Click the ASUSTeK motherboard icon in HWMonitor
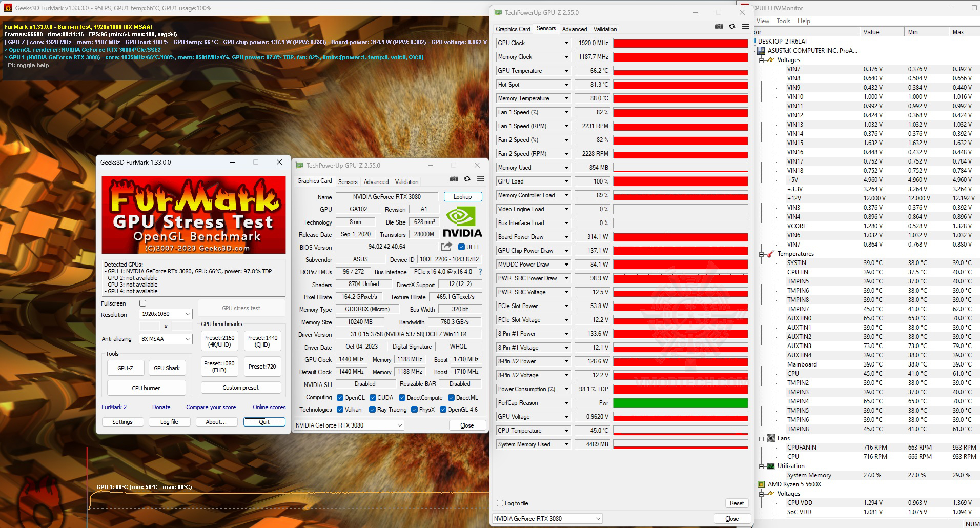The height and width of the screenshot is (528, 980). [x=761, y=51]
